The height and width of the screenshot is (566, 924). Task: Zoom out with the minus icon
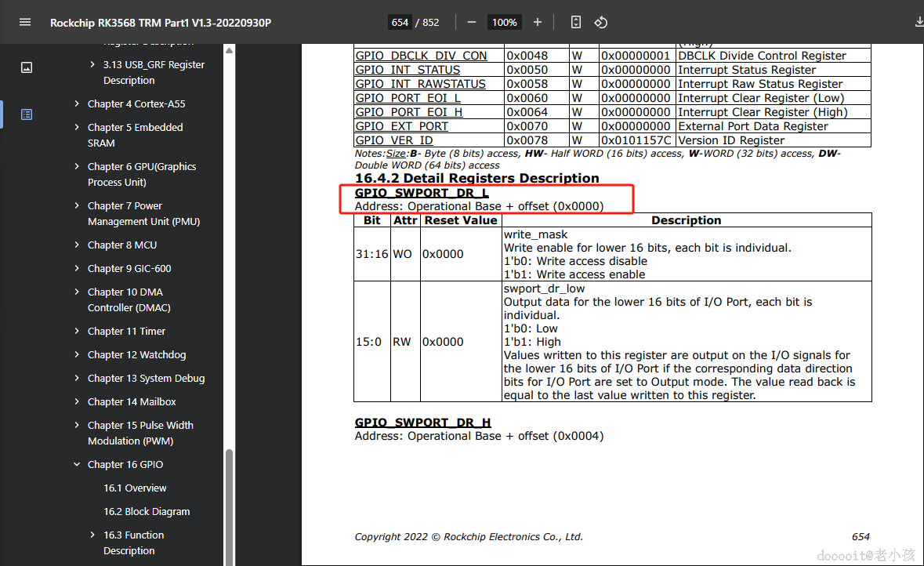[472, 23]
